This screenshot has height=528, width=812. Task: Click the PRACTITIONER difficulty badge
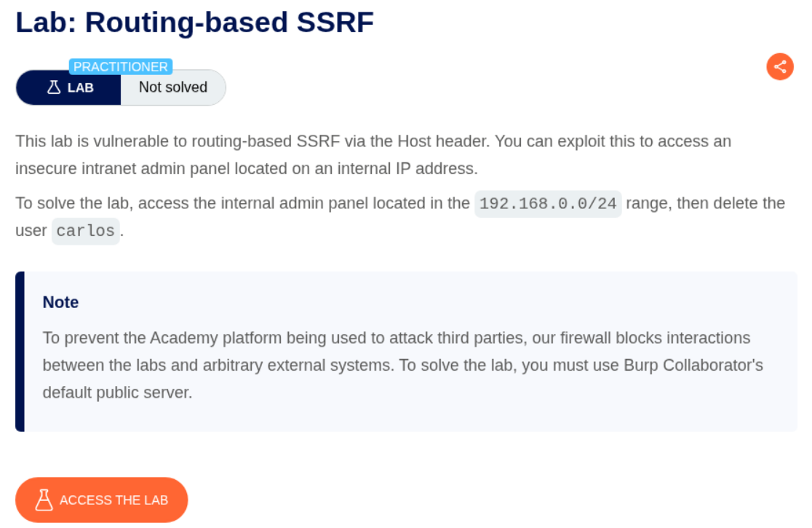[121, 67]
